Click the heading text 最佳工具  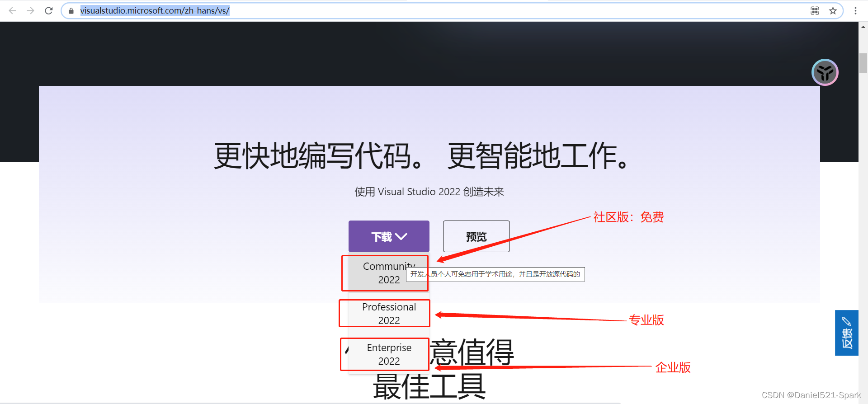[429, 387]
